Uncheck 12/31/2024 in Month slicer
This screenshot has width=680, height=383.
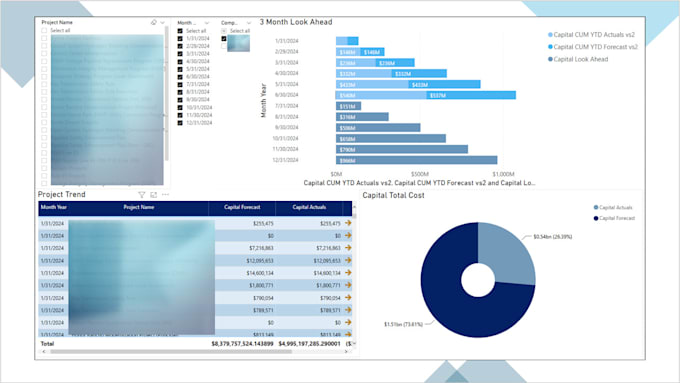tap(180, 123)
